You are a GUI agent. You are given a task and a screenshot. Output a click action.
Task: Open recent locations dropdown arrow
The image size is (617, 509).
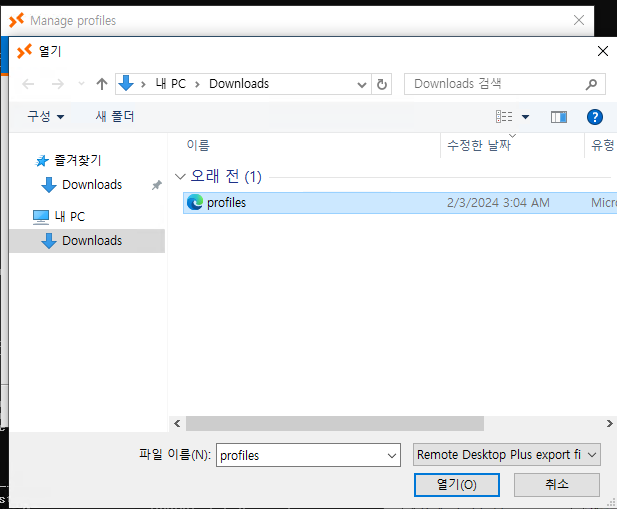81,84
